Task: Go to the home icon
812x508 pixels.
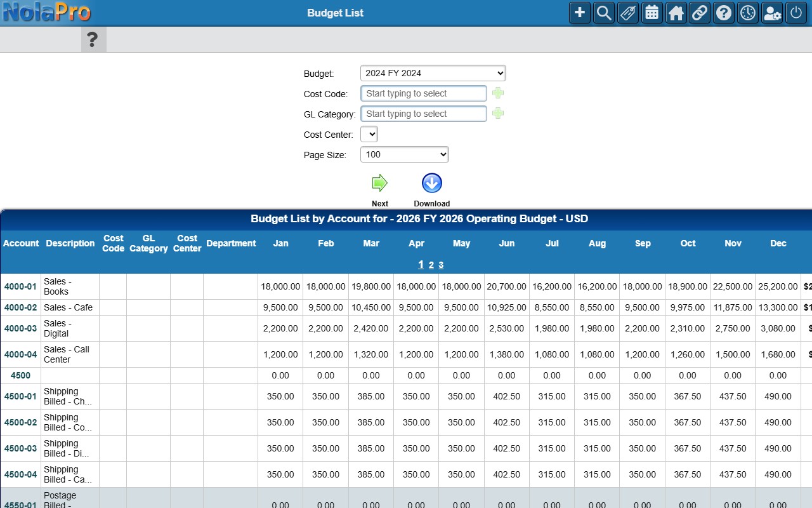Action: pos(676,13)
